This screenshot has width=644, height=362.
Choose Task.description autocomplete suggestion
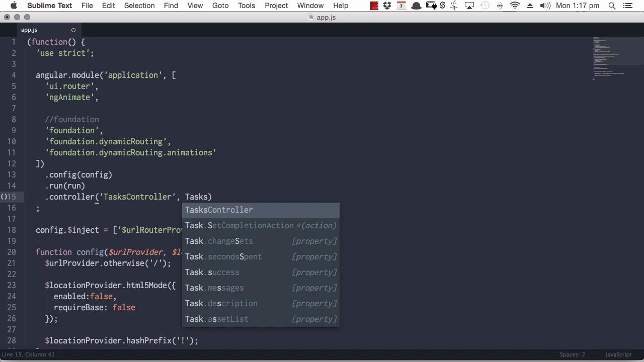click(x=261, y=303)
